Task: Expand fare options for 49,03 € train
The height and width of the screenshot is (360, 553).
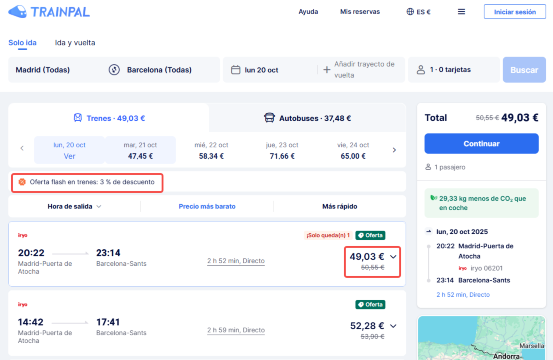Action: coord(393,257)
